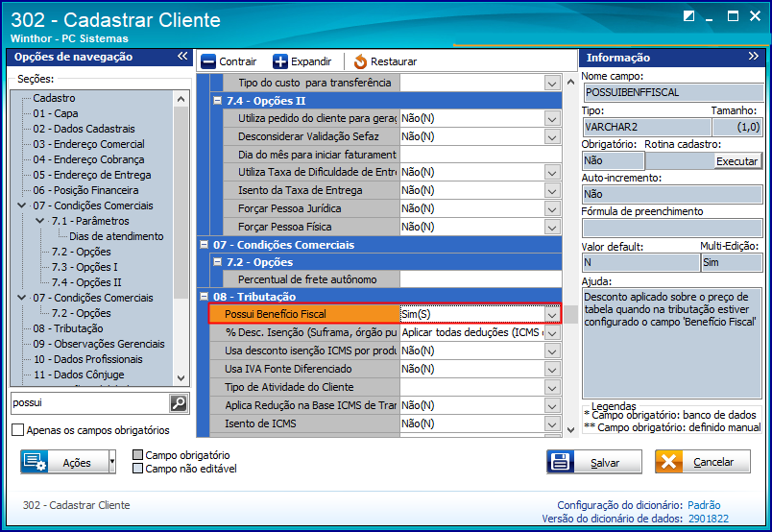The image size is (772, 532).
Task: Open Aplica Redução na Base ICMS dropdown
Action: pos(552,405)
